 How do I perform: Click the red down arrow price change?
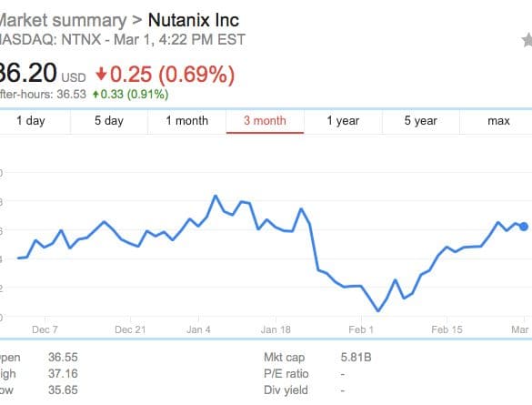101,74
